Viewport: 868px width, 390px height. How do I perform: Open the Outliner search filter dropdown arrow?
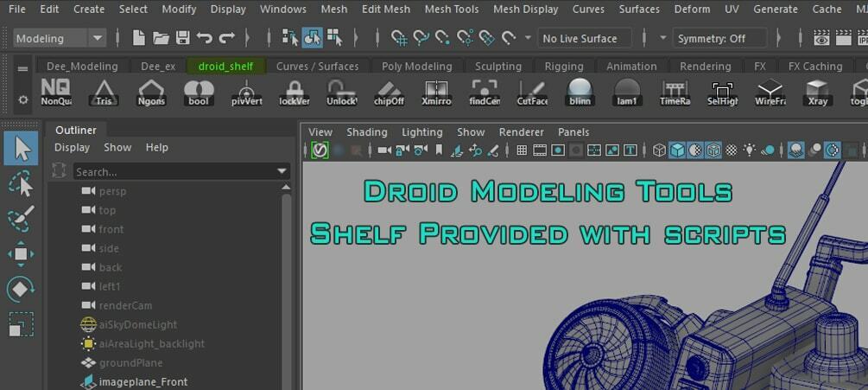pyautogui.click(x=282, y=172)
